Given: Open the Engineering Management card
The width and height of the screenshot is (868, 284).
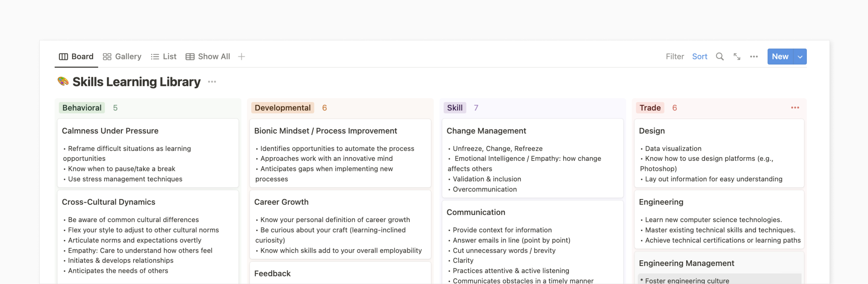Looking at the screenshot, I should tap(686, 263).
